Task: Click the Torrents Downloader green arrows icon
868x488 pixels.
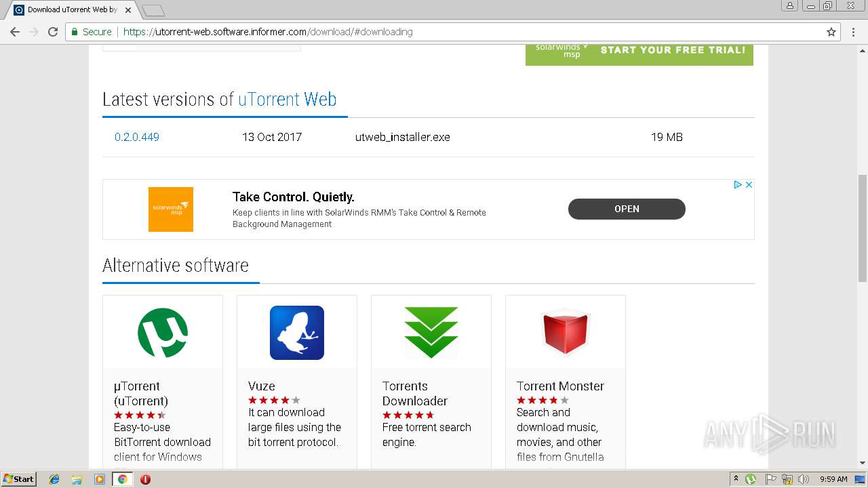Action: [431, 333]
